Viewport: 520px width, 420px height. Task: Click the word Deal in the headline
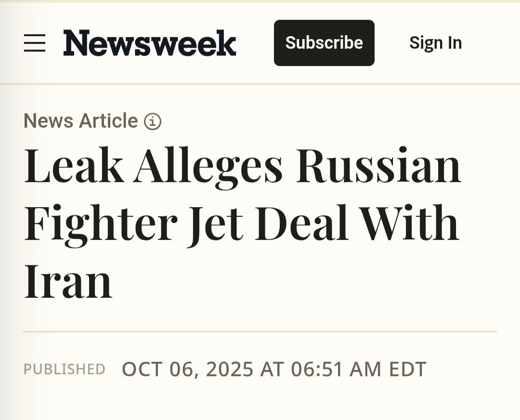tap(302, 224)
